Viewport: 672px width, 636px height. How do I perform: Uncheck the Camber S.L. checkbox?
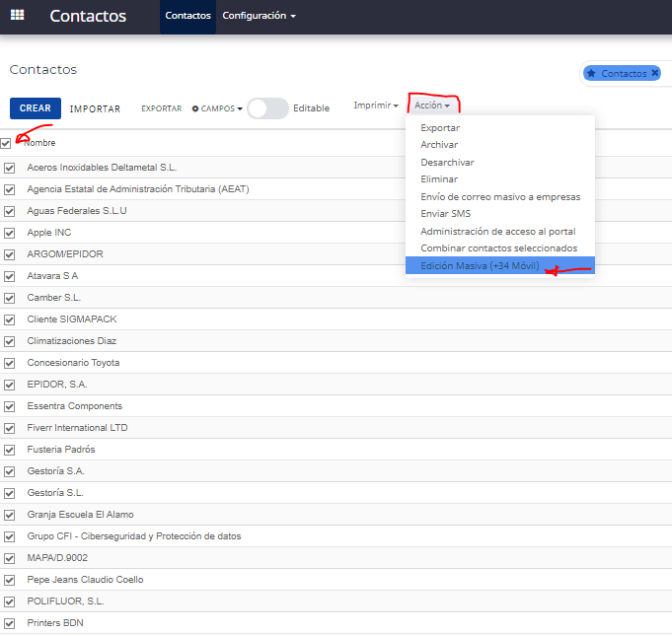pyautogui.click(x=10, y=298)
